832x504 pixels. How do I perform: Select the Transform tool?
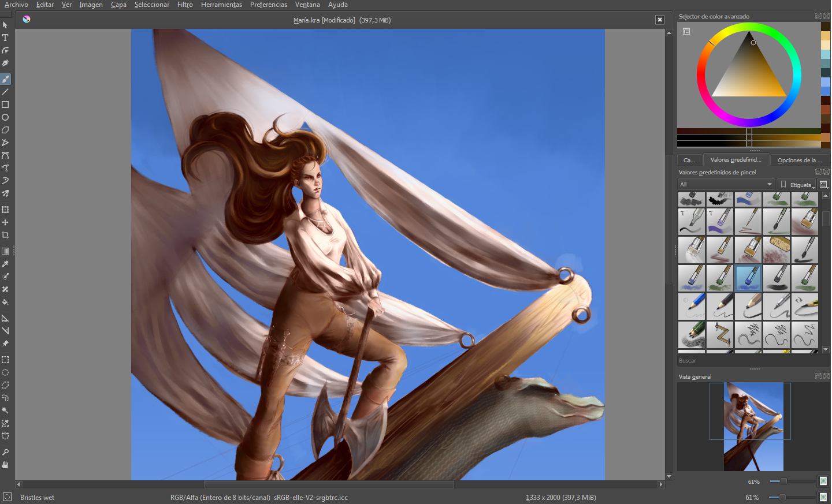5,210
